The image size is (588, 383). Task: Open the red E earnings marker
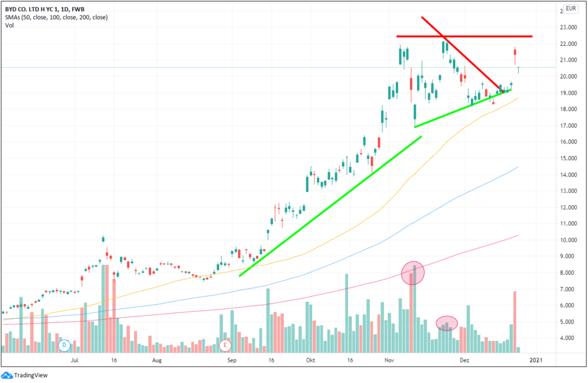225,345
